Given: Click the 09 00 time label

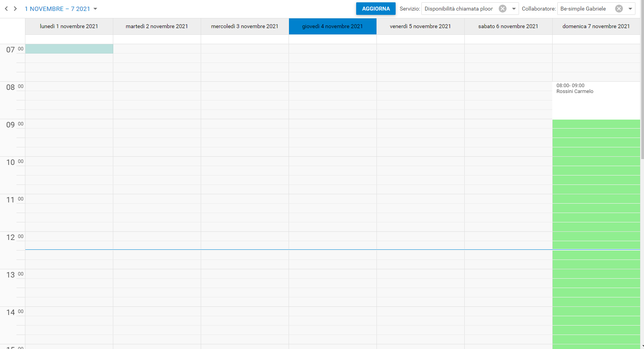Looking at the screenshot, I should (x=15, y=125).
